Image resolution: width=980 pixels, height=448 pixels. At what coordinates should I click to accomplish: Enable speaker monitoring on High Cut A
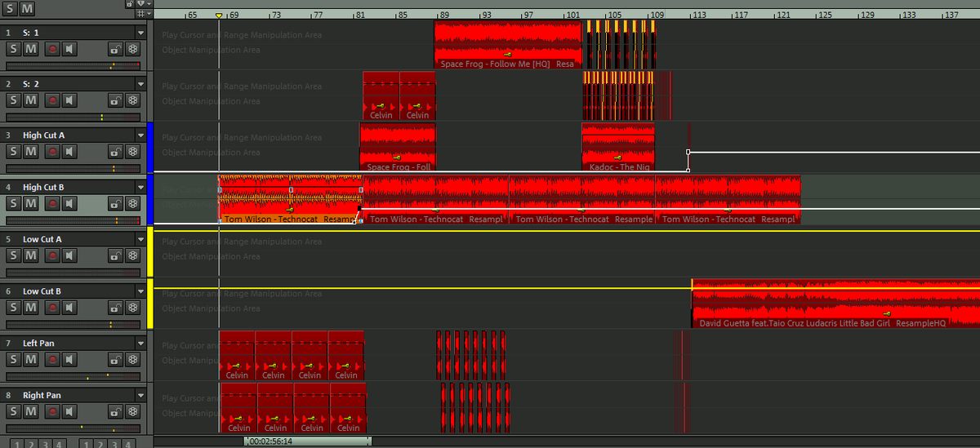coord(70,152)
